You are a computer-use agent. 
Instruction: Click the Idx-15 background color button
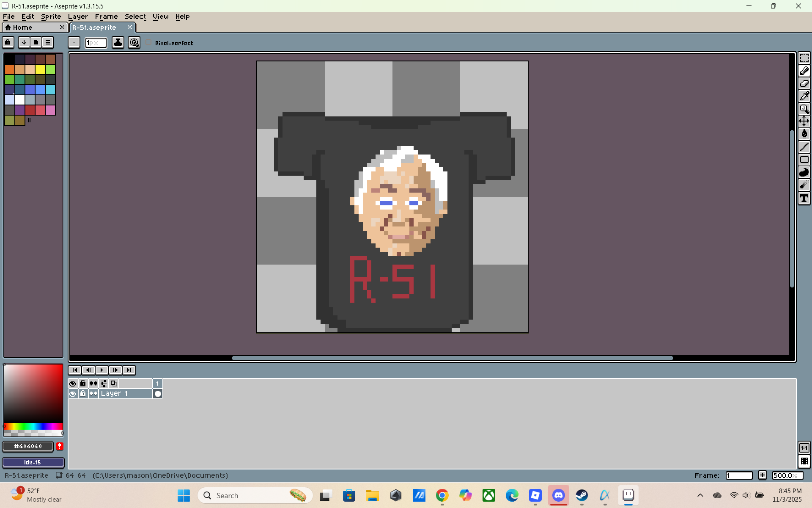point(33,462)
